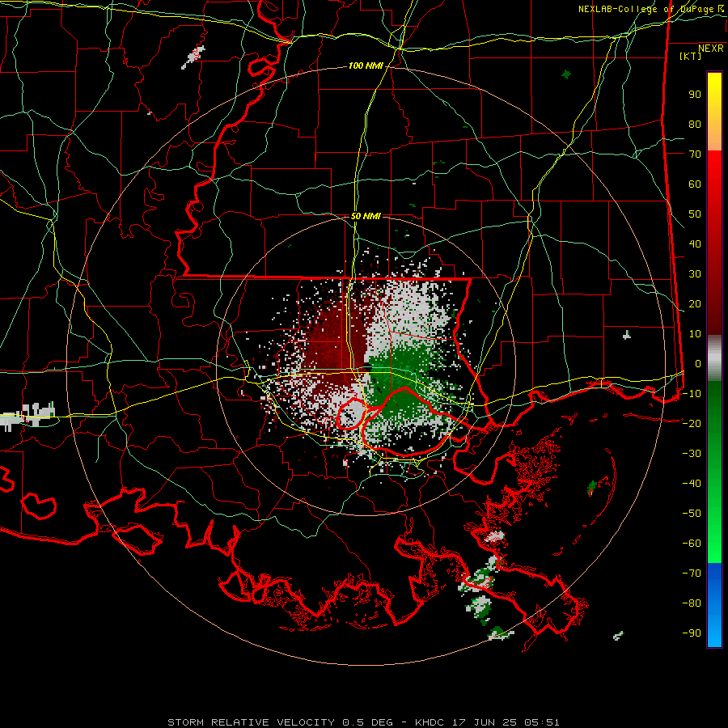Select the Storm Relative Velocity caption at bottom
Image resolution: width=728 pixels, height=728 pixels.
point(363,722)
